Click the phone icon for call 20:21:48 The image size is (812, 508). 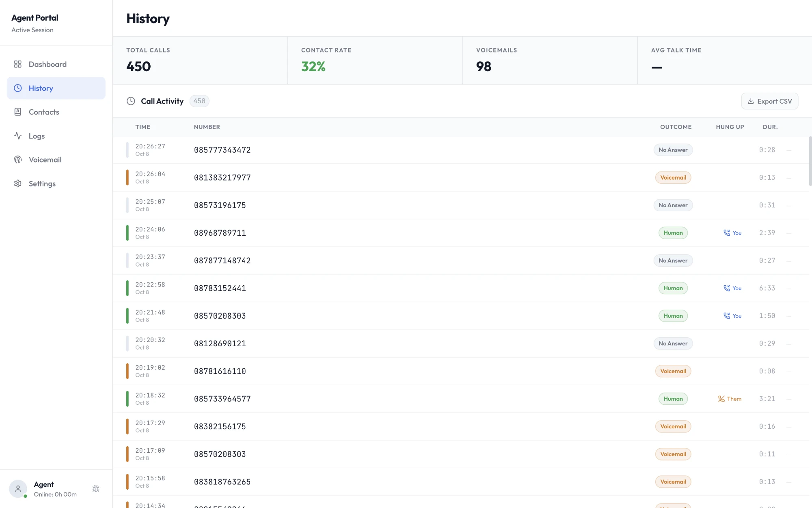pyautogui.click(x=727, y=316)
